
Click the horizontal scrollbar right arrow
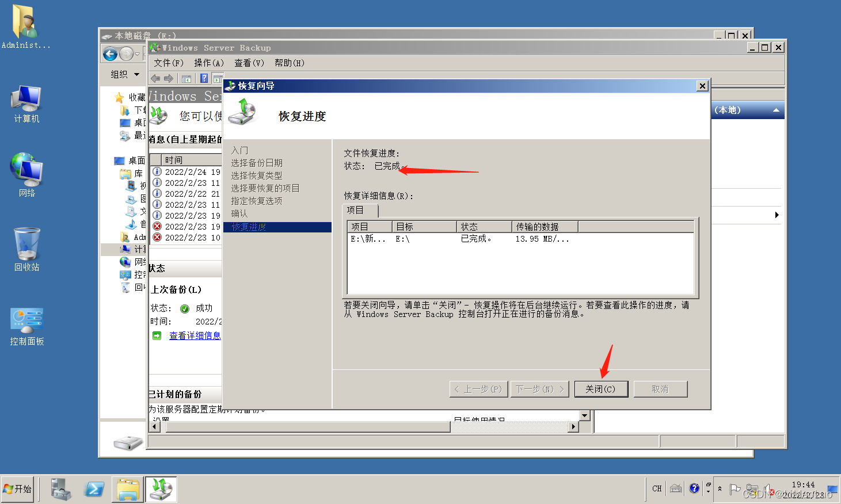click(x=573, y=427)
